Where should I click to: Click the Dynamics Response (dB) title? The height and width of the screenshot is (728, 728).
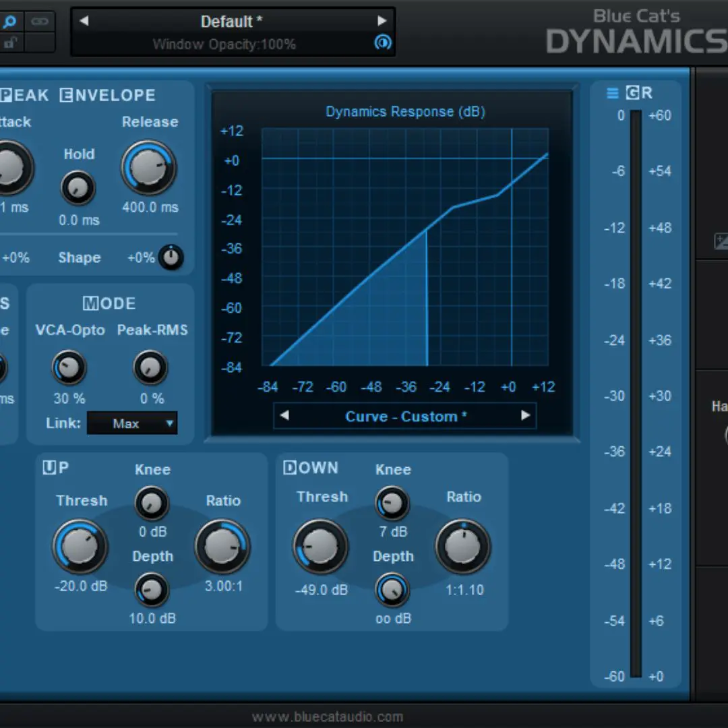click(x=405, y=111)
